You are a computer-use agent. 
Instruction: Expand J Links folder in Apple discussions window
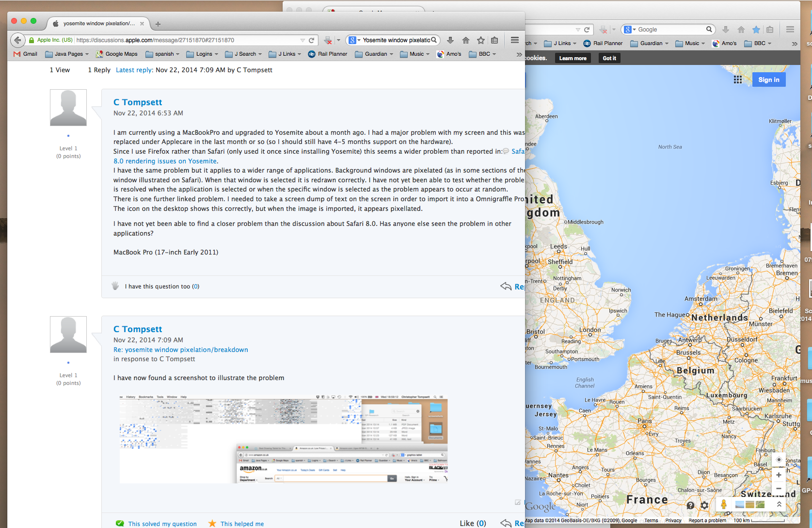285,54
